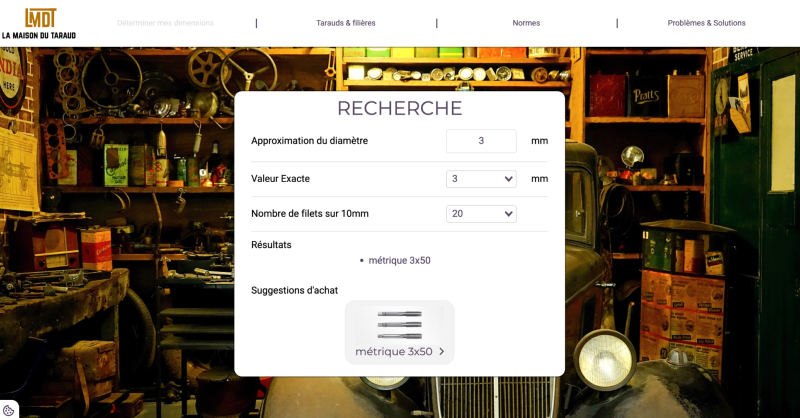Click the LMDT logo icon
The image size is (800, 418).
coord(40,17)
